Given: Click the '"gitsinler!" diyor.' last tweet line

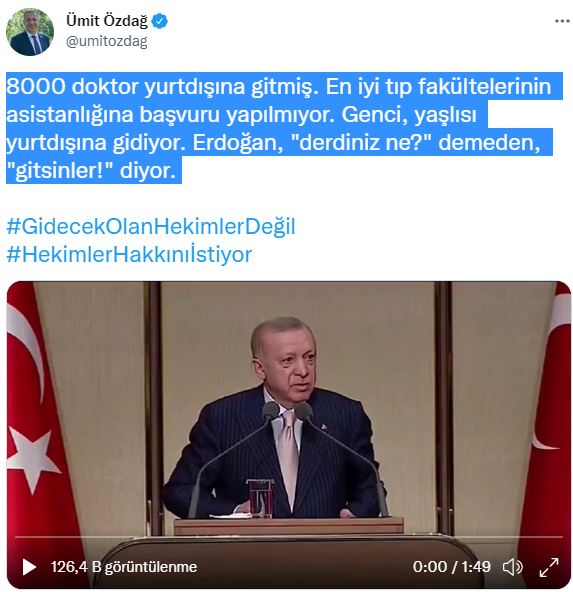Looking at the screenshot, I should (x=91, y=171).
